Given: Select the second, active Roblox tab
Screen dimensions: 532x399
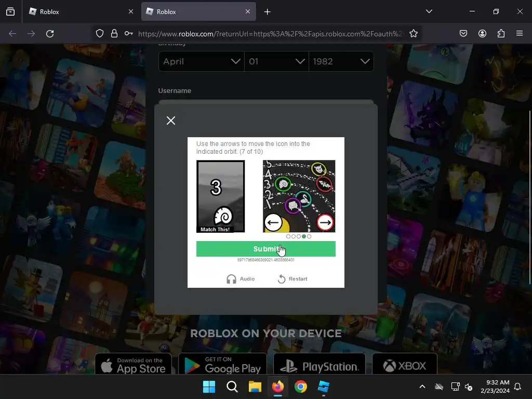Looking at the screenshot, I should 198,12.
